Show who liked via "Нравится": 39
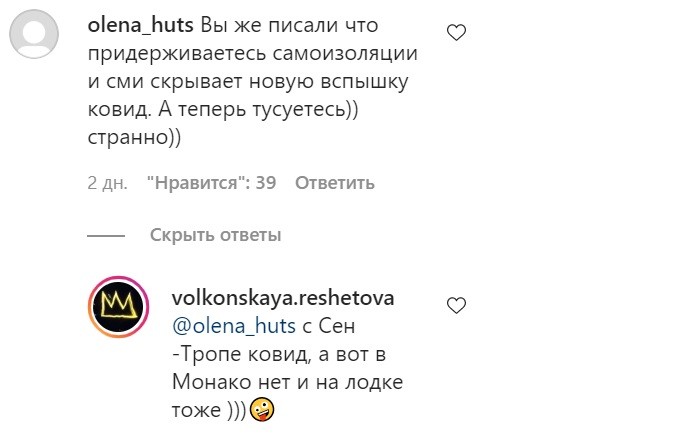The height and width of the screenshot is (442, 690). [x=211, y=183]
